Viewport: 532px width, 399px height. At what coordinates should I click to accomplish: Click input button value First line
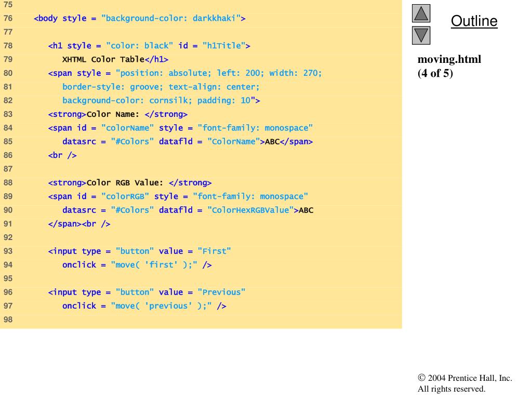[x=139, y=251]
